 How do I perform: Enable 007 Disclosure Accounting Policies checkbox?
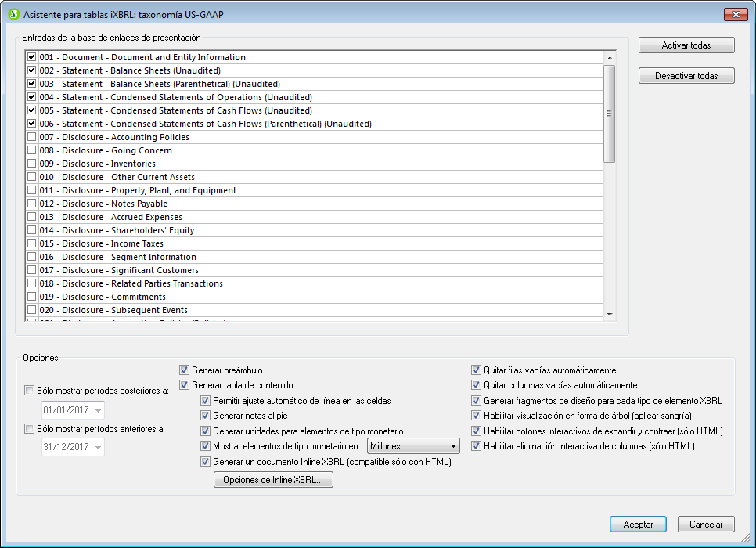tap(32, 137)
